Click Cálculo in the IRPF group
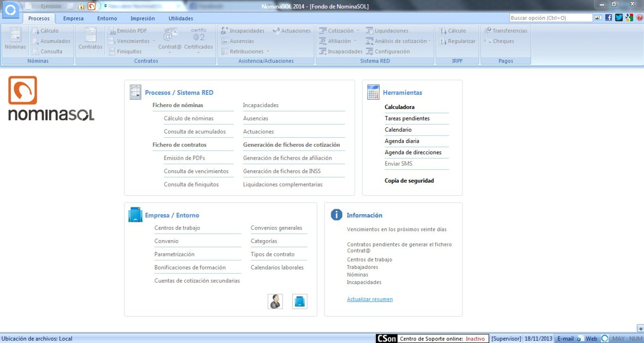644x343 pixels. point(453,31)
